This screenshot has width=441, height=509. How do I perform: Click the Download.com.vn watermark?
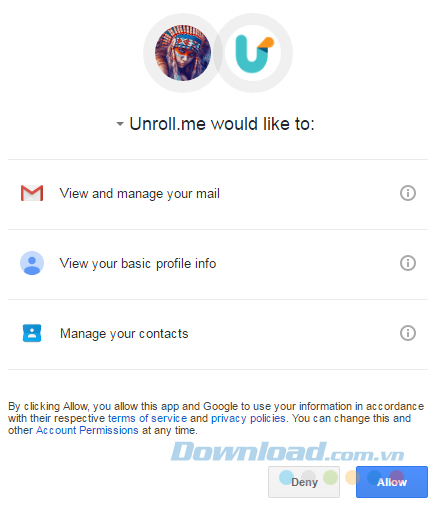(287, 452)
